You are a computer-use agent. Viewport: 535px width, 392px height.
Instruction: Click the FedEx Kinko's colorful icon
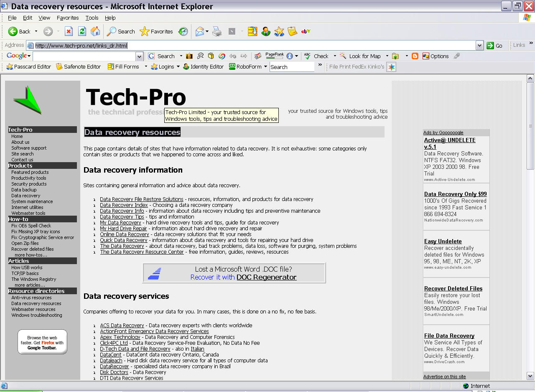[x=391, y=67]
